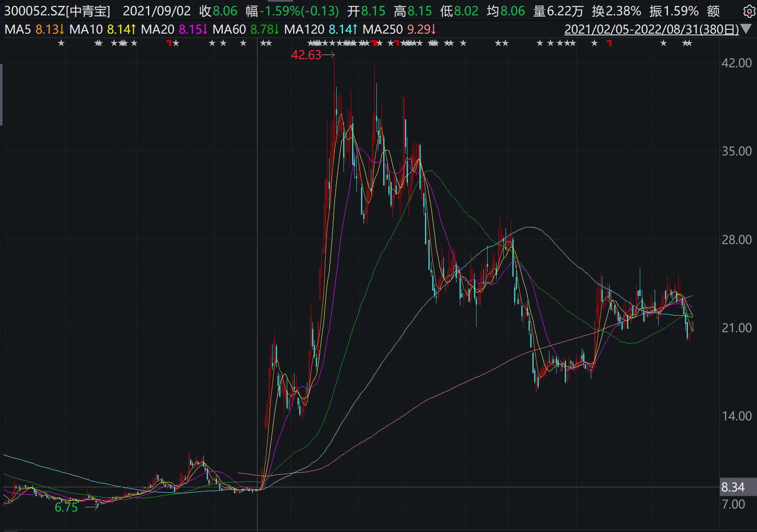Screen dimensions: 757x532
Task: Click the low price 低8.02 value
Action: tap(459, 11)
